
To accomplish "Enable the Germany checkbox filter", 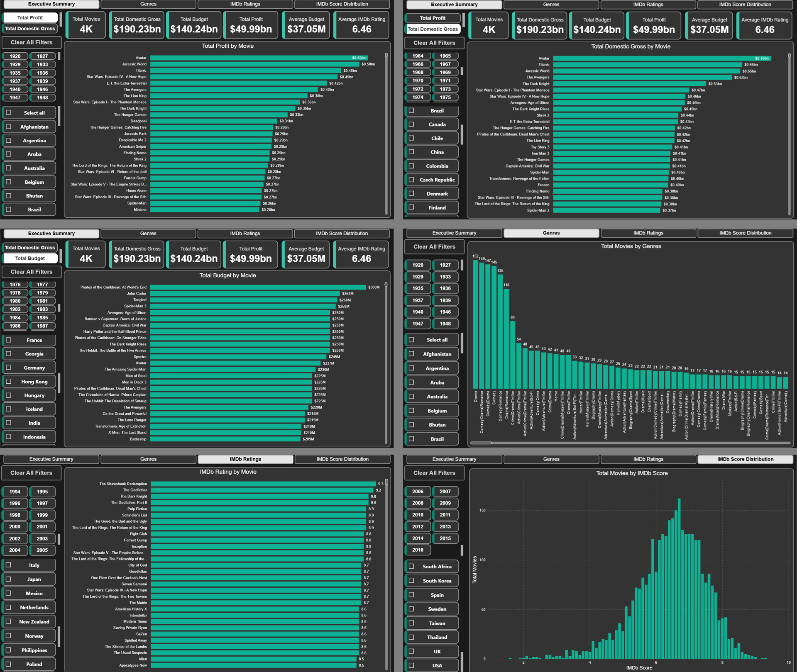I will (x=9, y=368).
